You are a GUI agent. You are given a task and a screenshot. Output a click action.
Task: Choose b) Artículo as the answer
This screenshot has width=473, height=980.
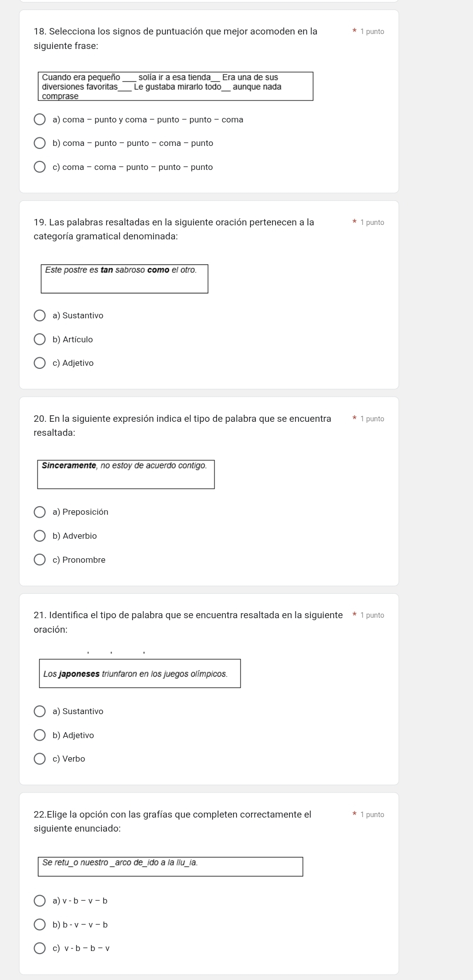[x=39, y=339]
